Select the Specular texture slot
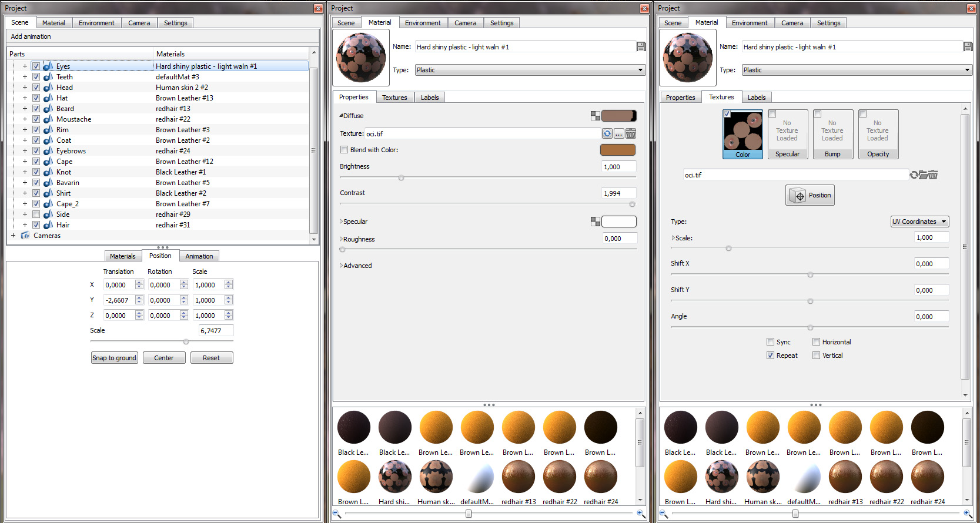Viewport: 980px width, 523px height. (x=787, y=134)
